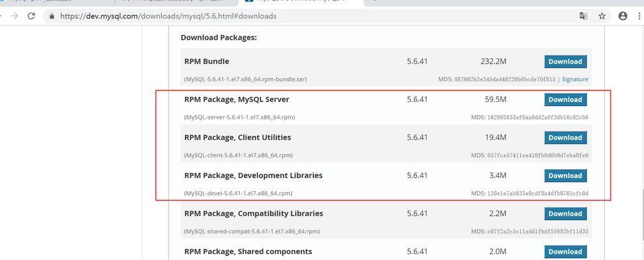Click the 'Download Packages:' heading

[219, 37]
